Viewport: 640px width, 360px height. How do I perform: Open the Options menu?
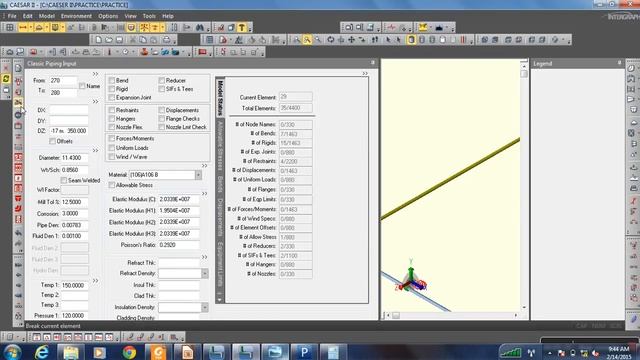108,16
